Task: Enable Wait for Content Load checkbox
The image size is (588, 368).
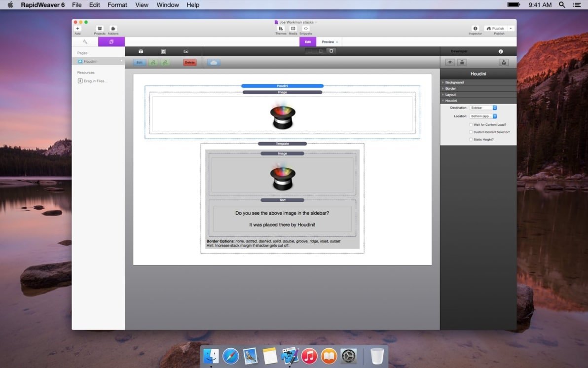Action: pyautogui.click(x=471, y=125)
